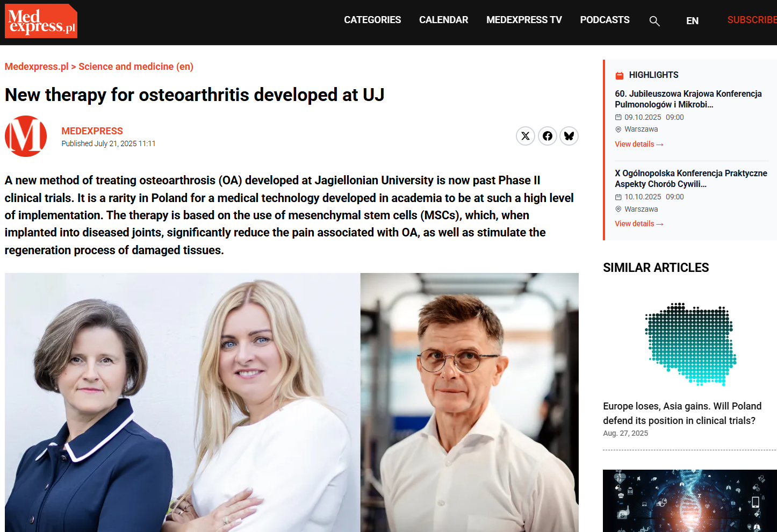
Task: Click the Medexpress author avatar
Action: pyautogui.click(x=26, y=136)
